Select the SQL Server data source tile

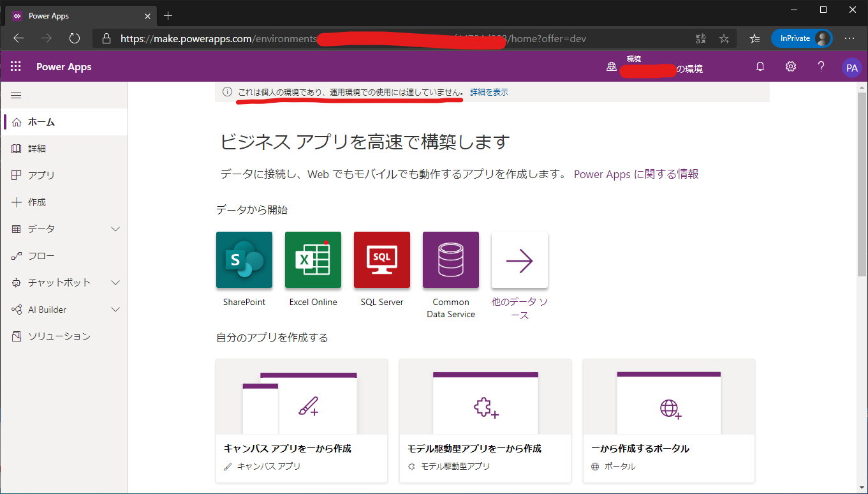(x=382, y=260)
